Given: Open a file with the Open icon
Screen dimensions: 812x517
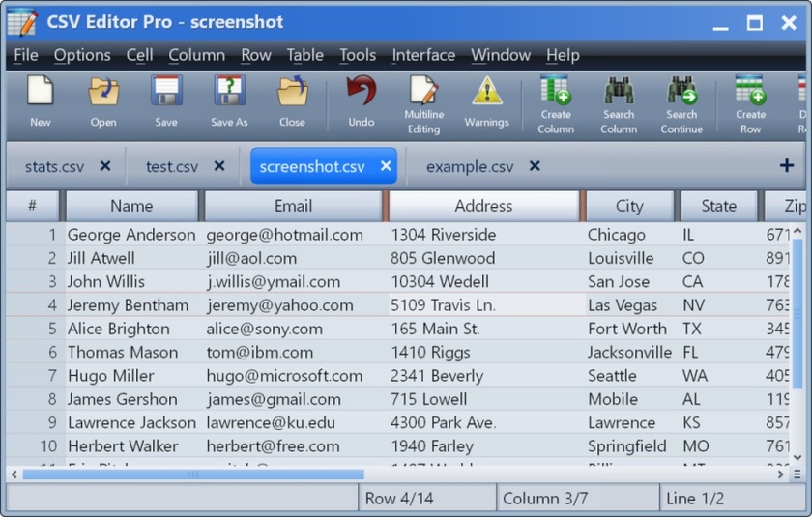Looking at the screenshot, I should 103,91.
